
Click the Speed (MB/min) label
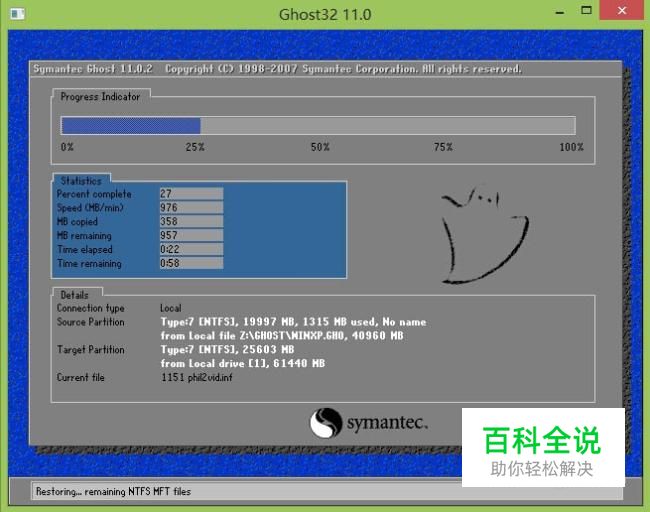(x=90, y=208)
